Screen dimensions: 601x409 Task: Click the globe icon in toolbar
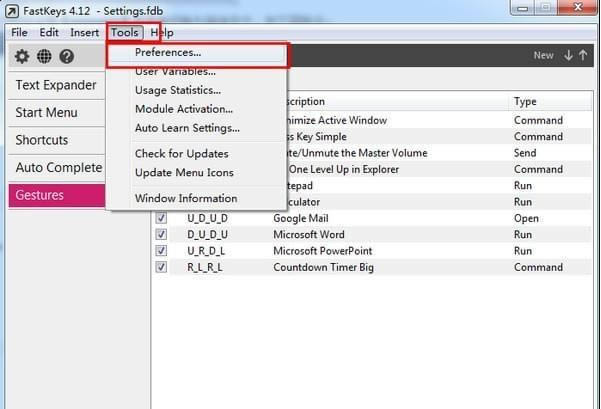pyautogui.click(x=45, y=57)
